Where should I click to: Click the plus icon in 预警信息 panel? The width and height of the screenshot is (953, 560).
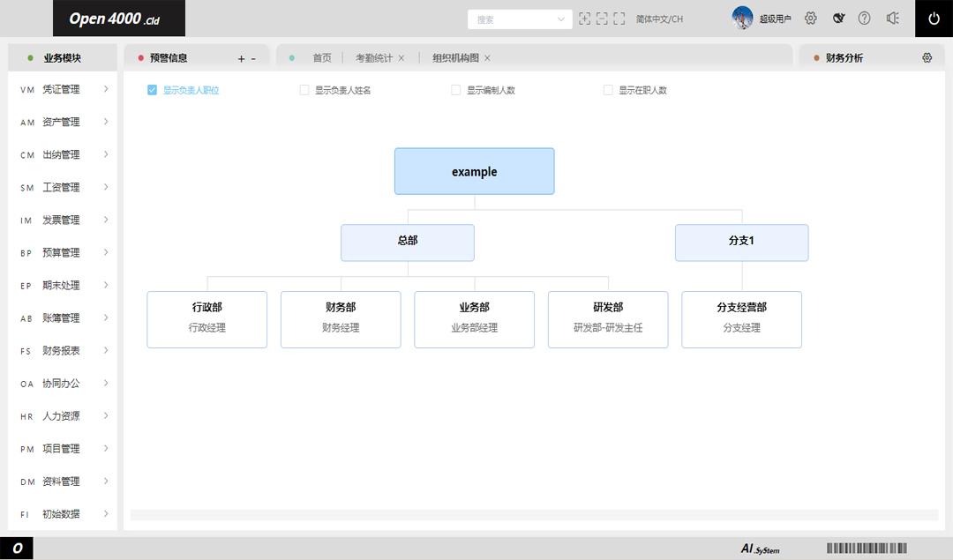pos(241,58)
